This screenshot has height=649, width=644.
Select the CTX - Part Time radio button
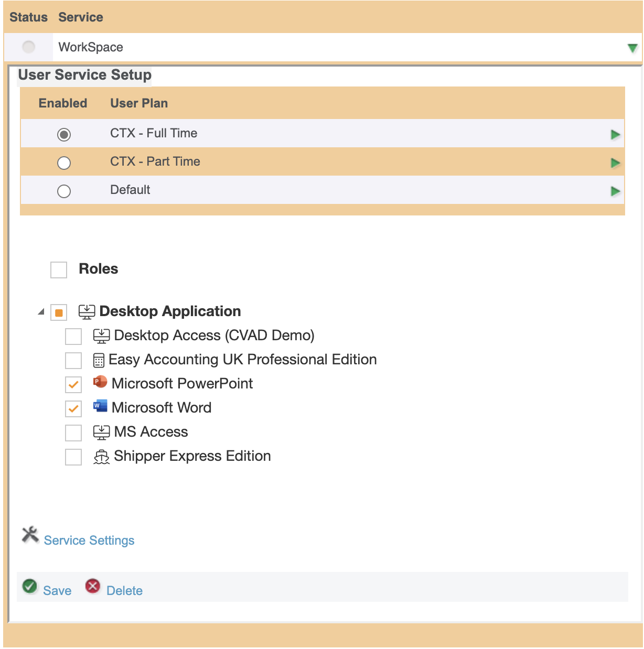pos(64,163)
